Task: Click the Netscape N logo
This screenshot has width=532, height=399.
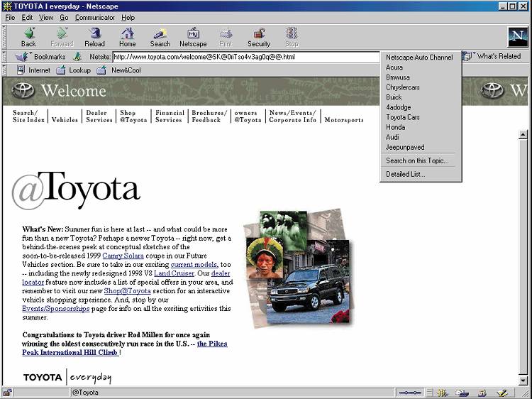Action: (x=518, y=37)
